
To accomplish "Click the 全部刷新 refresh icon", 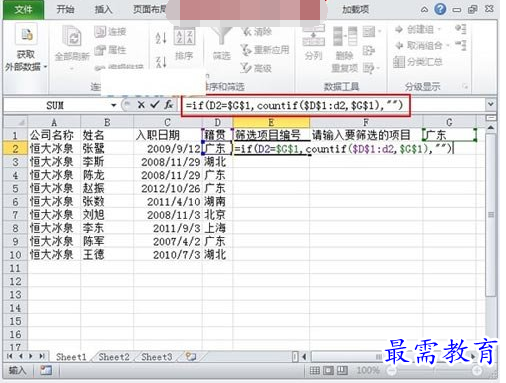I will coord(72,37).
